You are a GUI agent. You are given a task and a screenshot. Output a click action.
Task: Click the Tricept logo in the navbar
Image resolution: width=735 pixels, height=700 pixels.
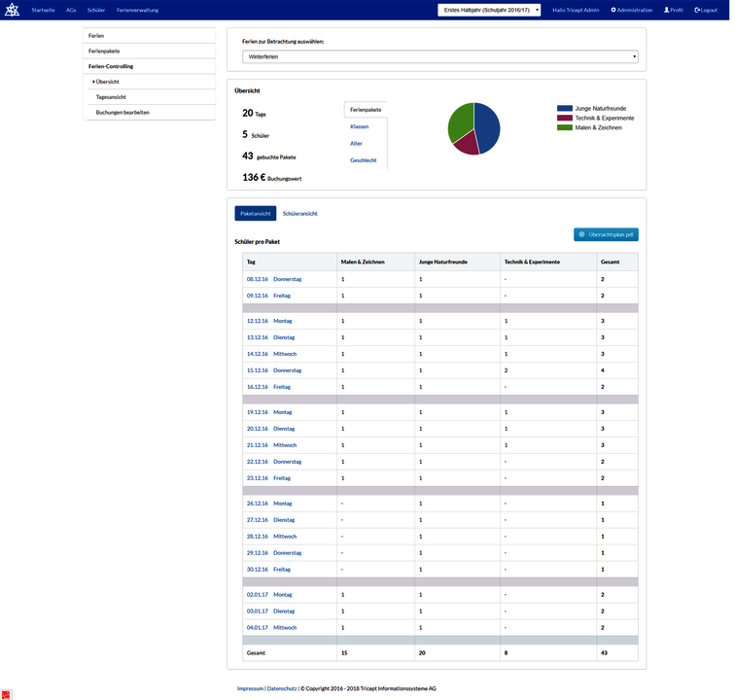click(14, 10)
